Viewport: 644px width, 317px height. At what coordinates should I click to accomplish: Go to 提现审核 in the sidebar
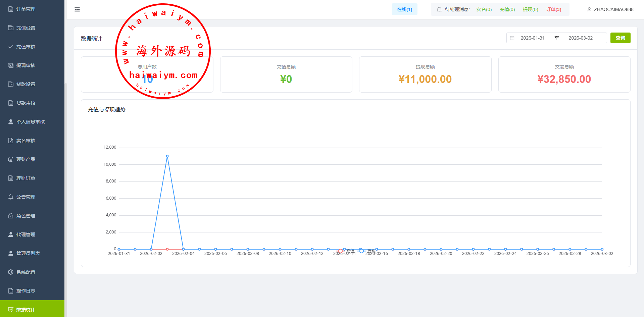[26, 65]
